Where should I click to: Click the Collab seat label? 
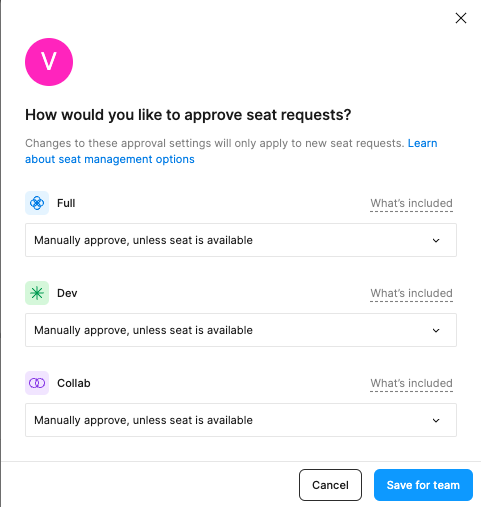tap(74, 383)
